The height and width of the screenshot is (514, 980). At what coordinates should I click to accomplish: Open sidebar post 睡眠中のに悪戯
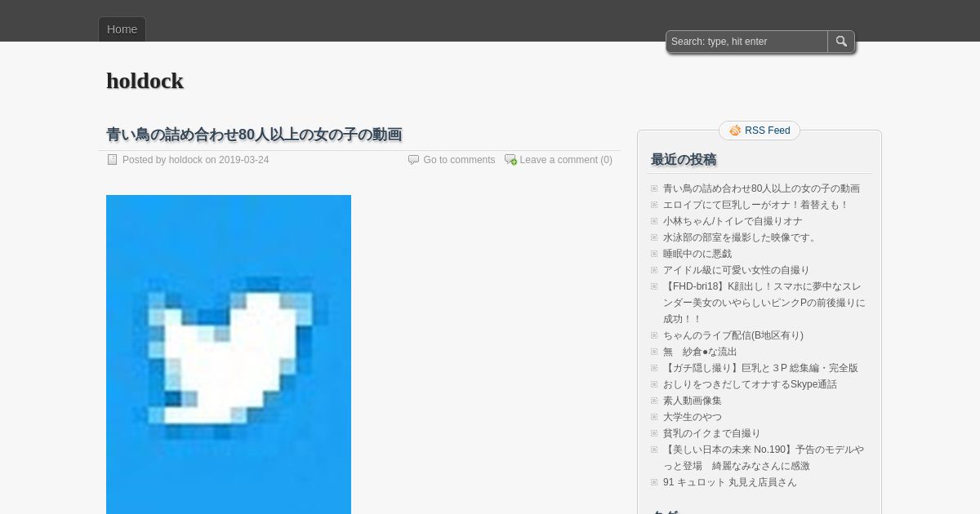click(x=697, y=254)
